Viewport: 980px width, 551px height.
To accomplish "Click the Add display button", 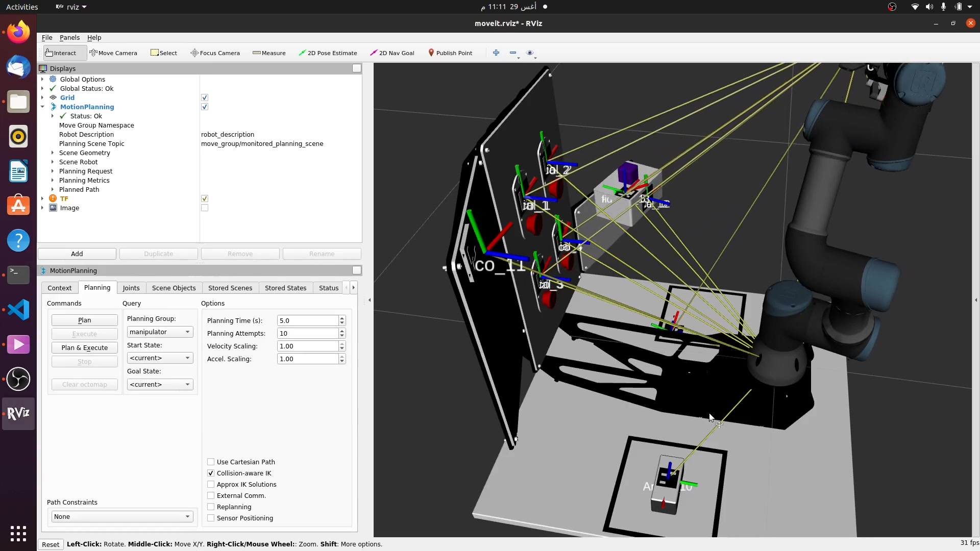I will [77, 254].
